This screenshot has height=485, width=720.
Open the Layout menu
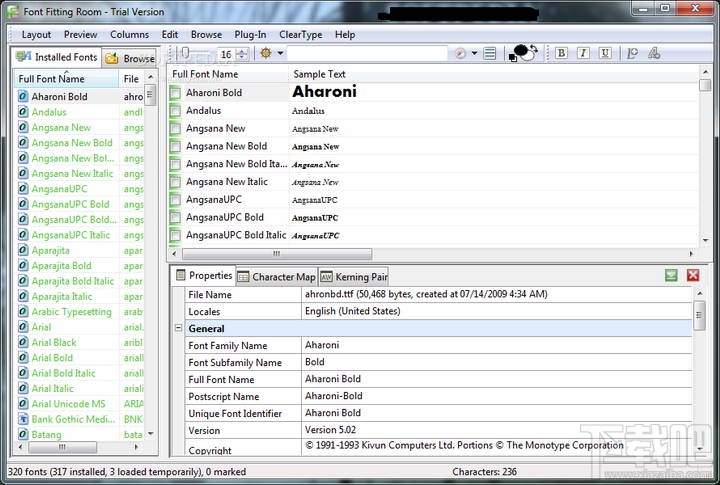(x=36, y=34)
